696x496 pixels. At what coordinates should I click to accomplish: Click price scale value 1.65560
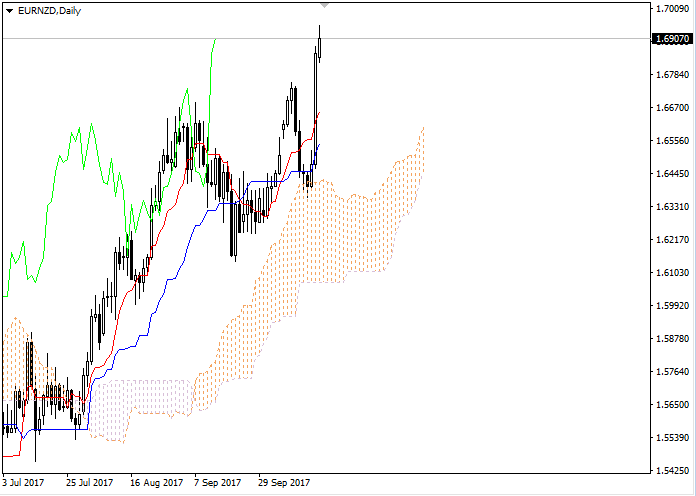click(x=672, y=141)
